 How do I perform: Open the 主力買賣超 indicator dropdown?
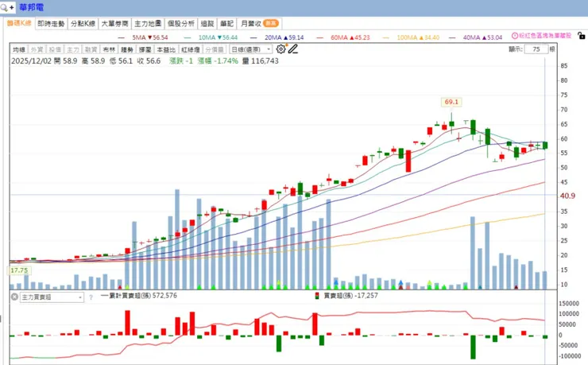click(x=52, y=297)
